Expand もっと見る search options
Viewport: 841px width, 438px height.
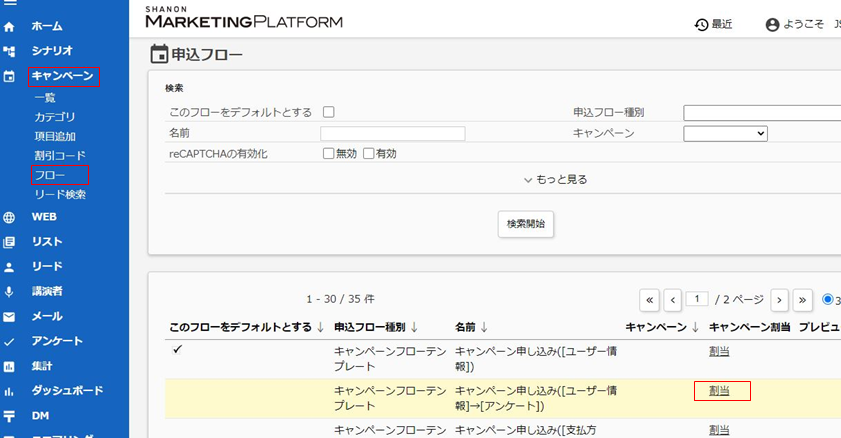(555, 180)
